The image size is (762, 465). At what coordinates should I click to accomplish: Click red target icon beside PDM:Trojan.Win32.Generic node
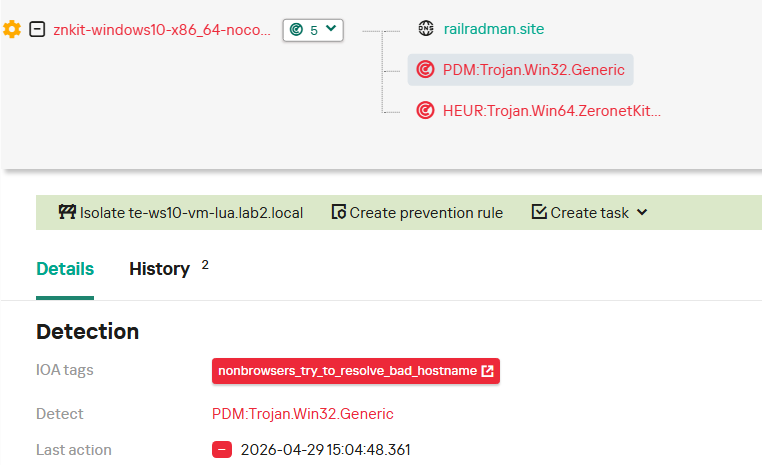425,69
